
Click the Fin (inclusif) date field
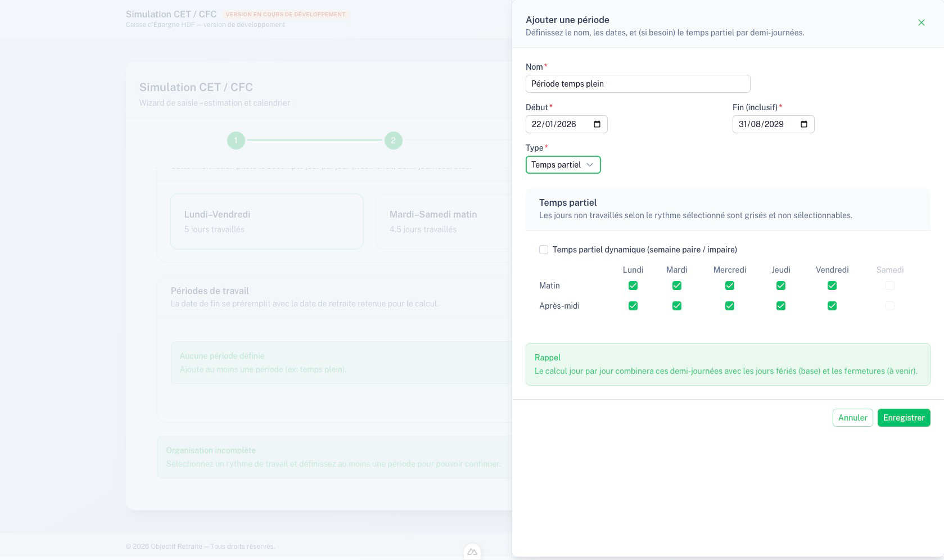tap(764, 124)
